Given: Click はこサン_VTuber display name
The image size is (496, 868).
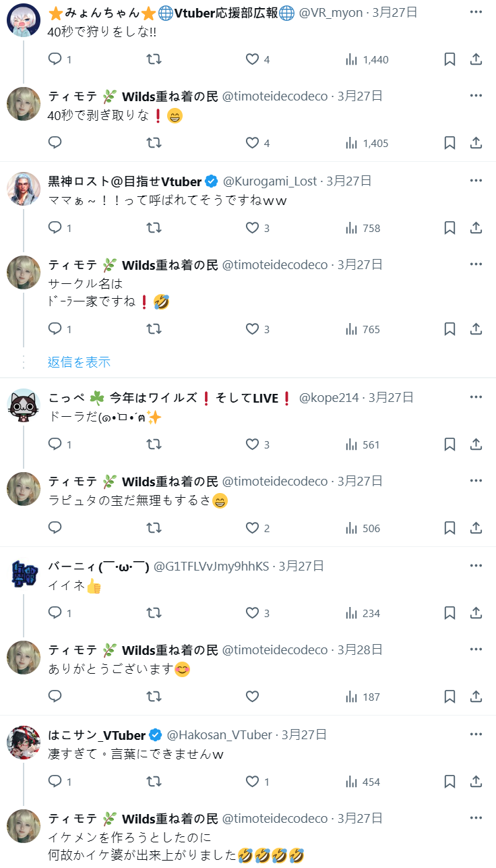Looking at the screenshot, I should (x=97, y=735).
